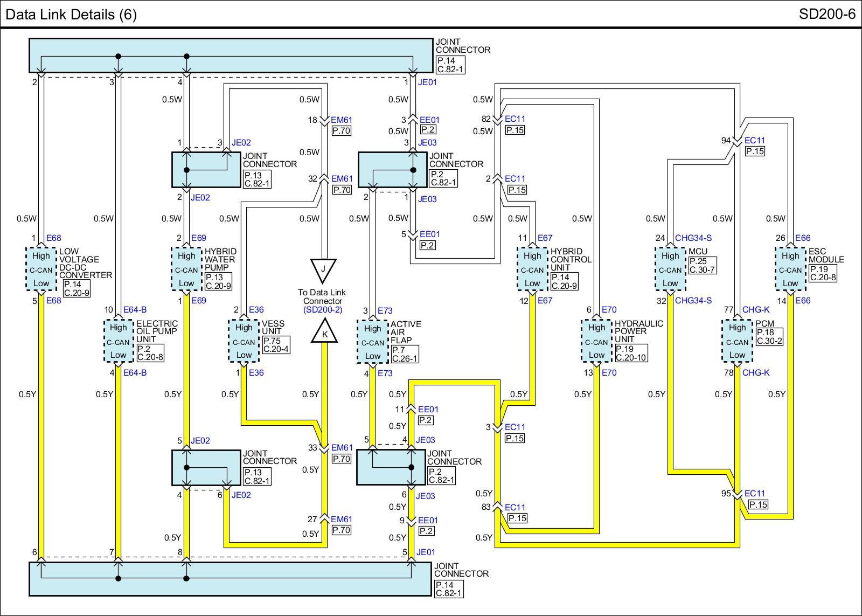Select Low Voltage DC-DC Converter C-CAN box

[x=41, y=269]
